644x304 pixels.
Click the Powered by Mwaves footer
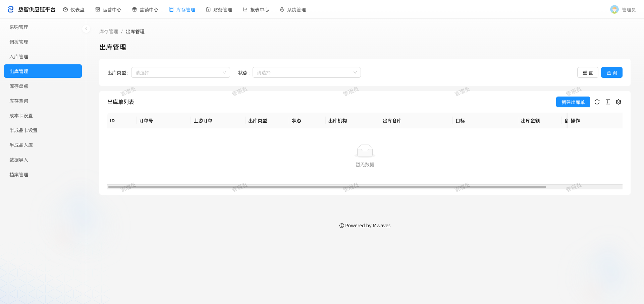coord(365,226)
